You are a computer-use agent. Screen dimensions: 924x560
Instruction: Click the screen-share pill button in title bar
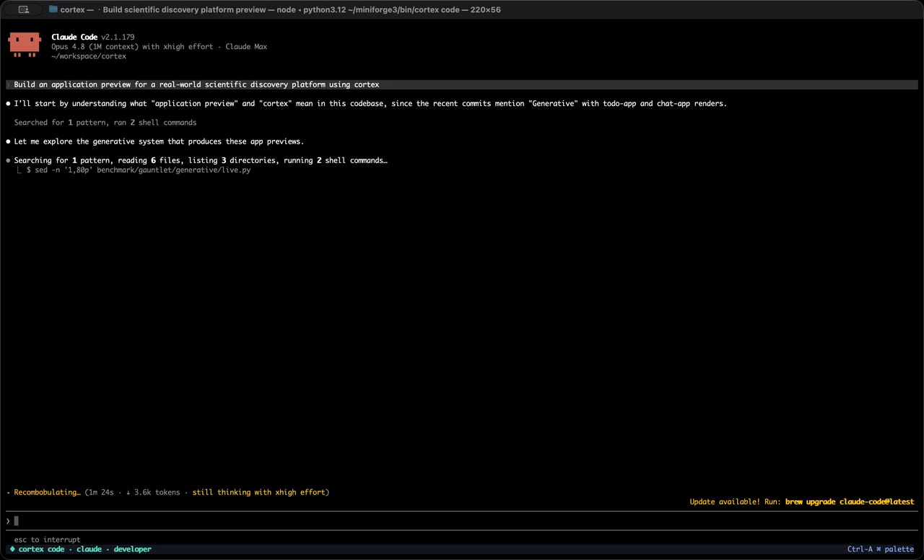click(x=24, y=9)
